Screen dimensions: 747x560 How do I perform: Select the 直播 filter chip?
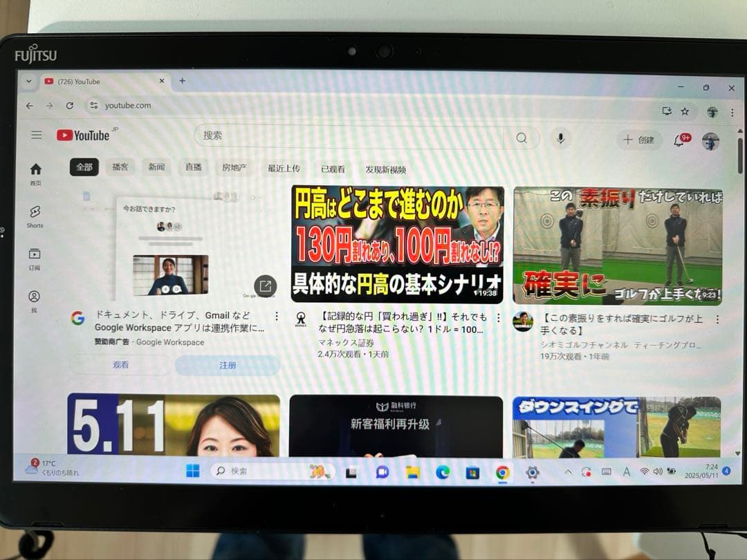[193, 167]
